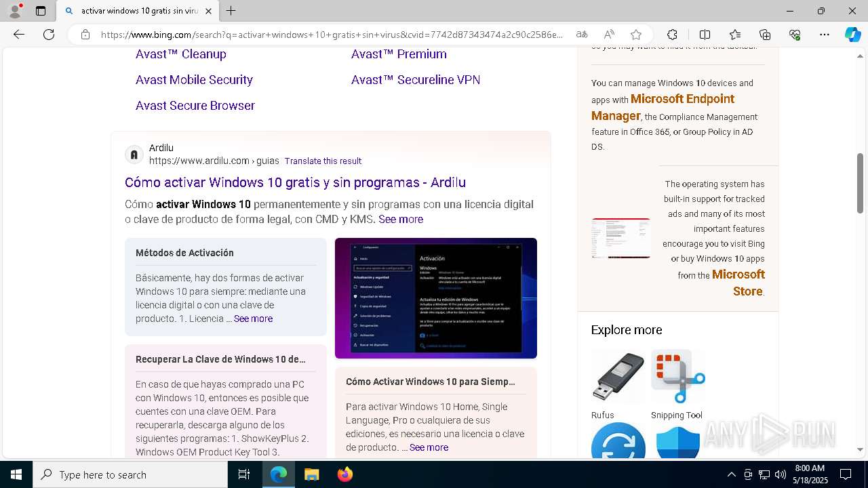Open Avast Secureline VPN link
The width and height of the screenshot is (868, 488).
[x=416, y=80]
